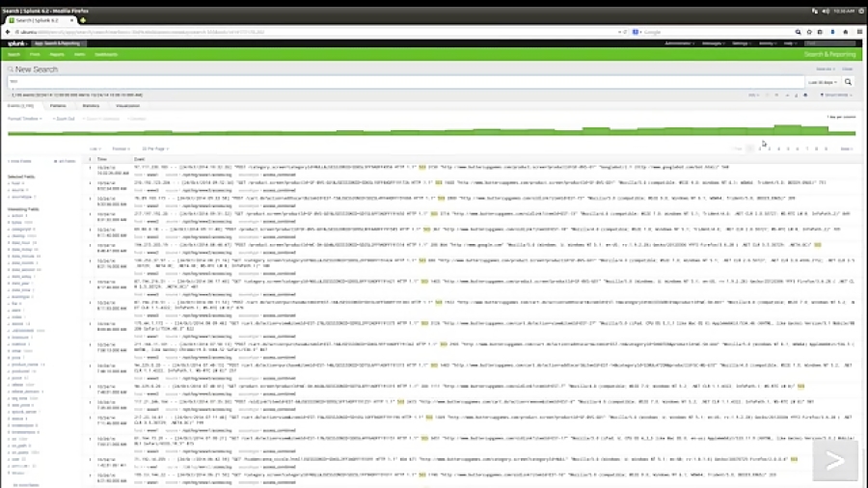Open the Save As dropdown
868x488 pixels.
pos(825,69)
